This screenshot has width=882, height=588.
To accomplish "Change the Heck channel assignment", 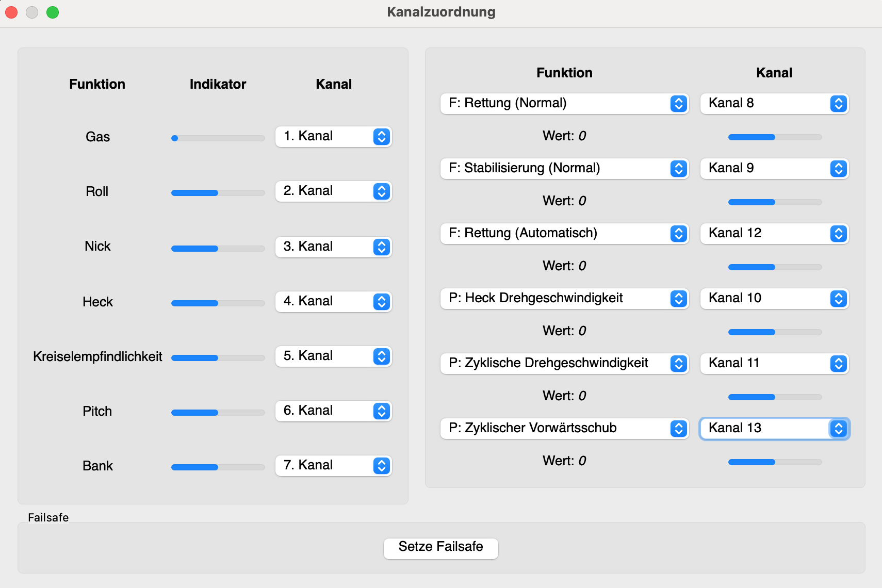I will pos(333,302).
